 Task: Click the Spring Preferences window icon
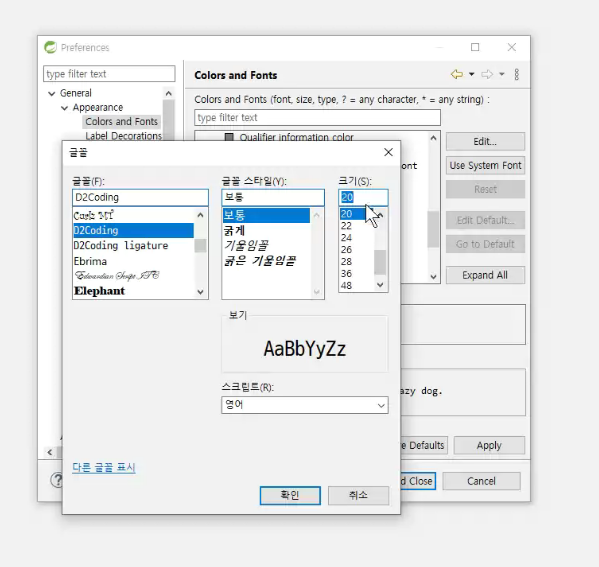point(50,47)
